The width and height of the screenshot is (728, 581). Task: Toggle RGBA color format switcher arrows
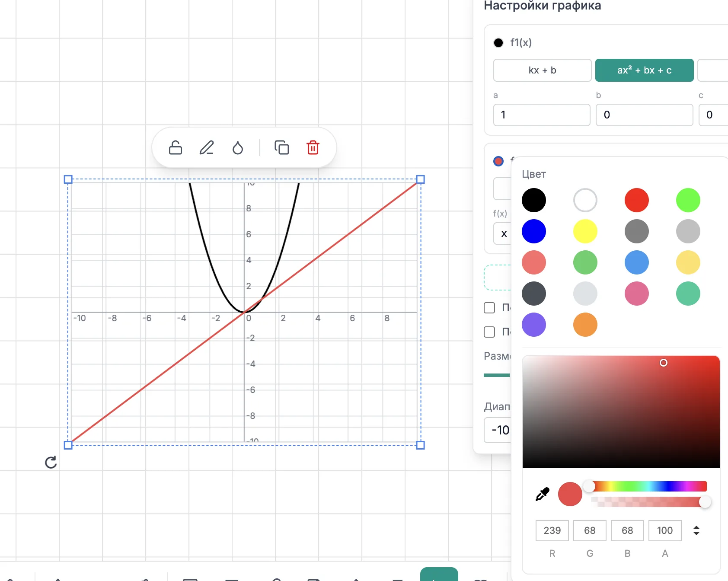[x=696, y=530]
